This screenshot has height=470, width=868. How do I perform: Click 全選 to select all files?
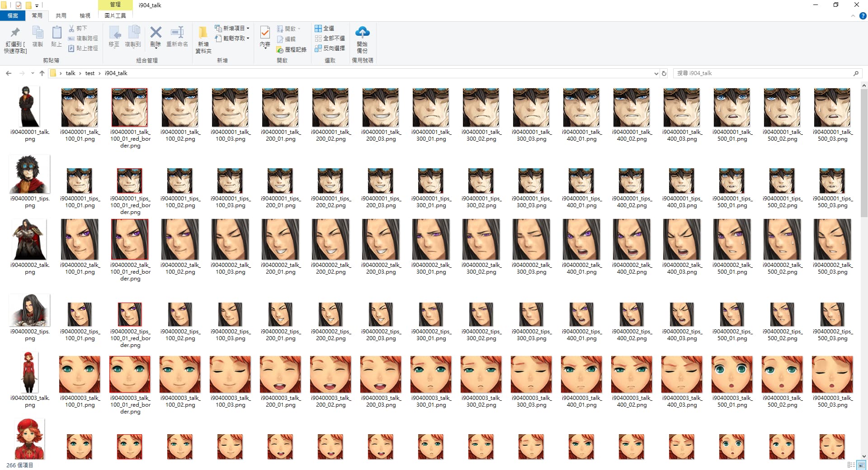click(x=325, y=28)
